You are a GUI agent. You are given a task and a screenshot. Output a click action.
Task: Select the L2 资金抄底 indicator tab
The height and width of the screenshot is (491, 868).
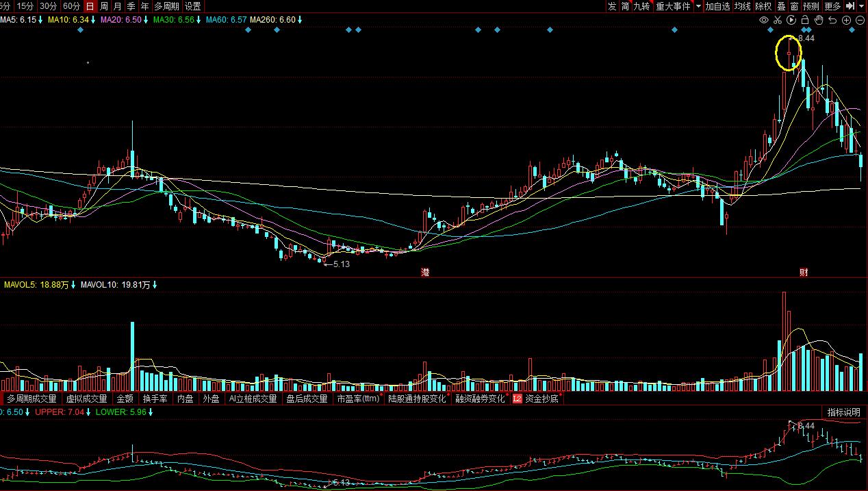[x=536, y=399]
